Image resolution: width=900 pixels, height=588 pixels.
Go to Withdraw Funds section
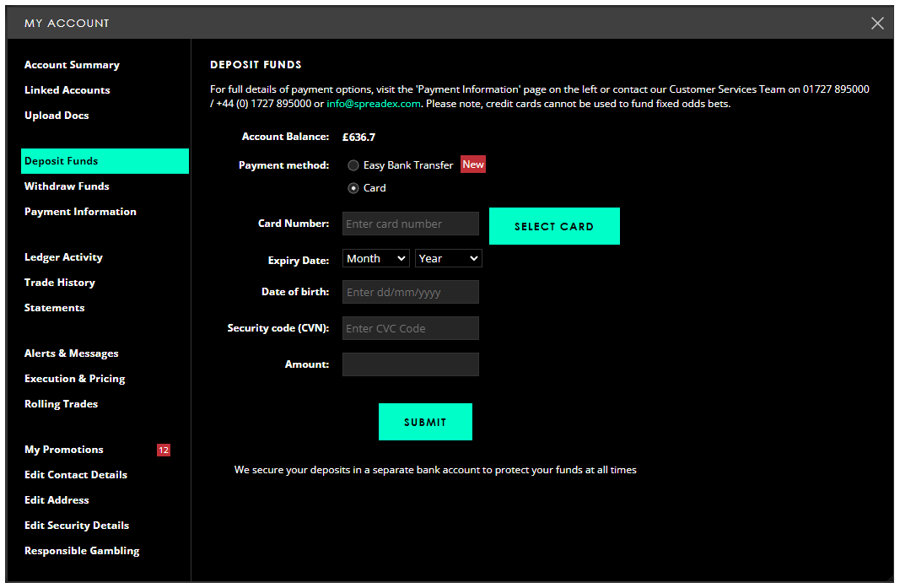(67, 186)
